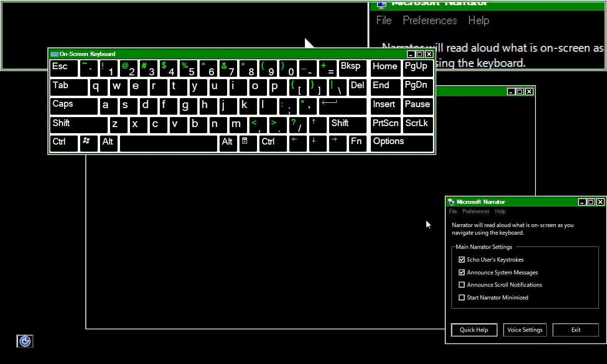Click the tilde backtick key

[x=89, y=68]
